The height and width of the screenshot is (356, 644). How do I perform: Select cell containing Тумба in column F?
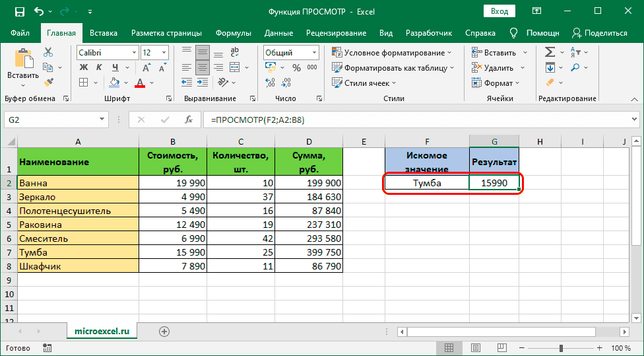click(427, 183)
